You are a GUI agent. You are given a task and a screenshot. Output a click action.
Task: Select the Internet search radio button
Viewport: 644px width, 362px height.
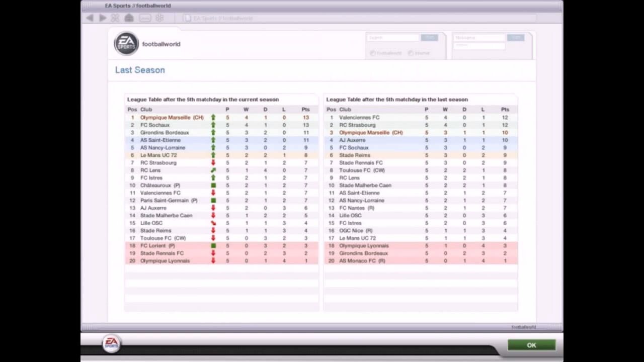pyautogui.click(x=411, y=53)
